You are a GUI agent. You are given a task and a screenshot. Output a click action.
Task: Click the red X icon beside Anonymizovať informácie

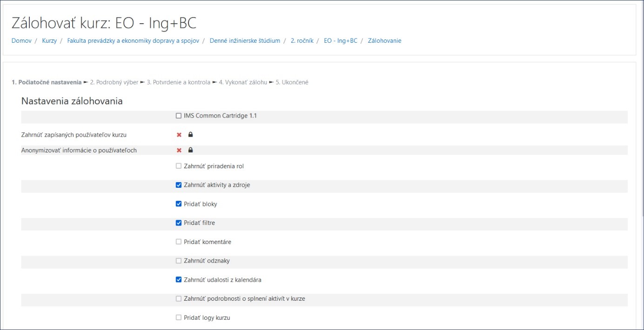179,150
